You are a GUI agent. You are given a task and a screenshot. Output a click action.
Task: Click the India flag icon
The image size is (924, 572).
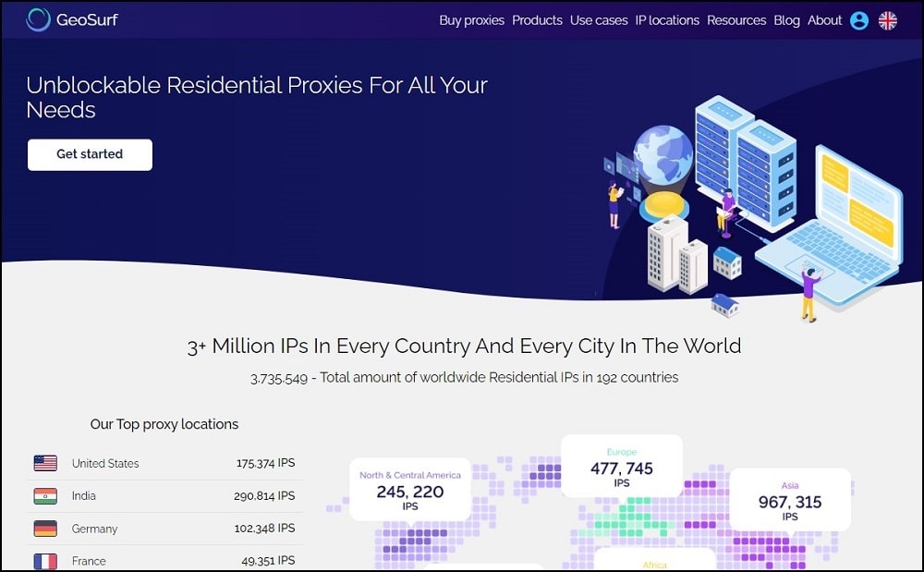(x=45, y=496)
